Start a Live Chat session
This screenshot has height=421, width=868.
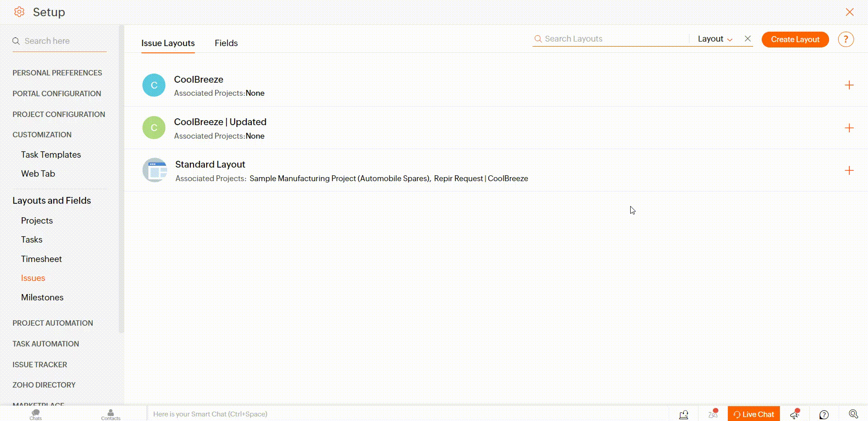(754, 414)
